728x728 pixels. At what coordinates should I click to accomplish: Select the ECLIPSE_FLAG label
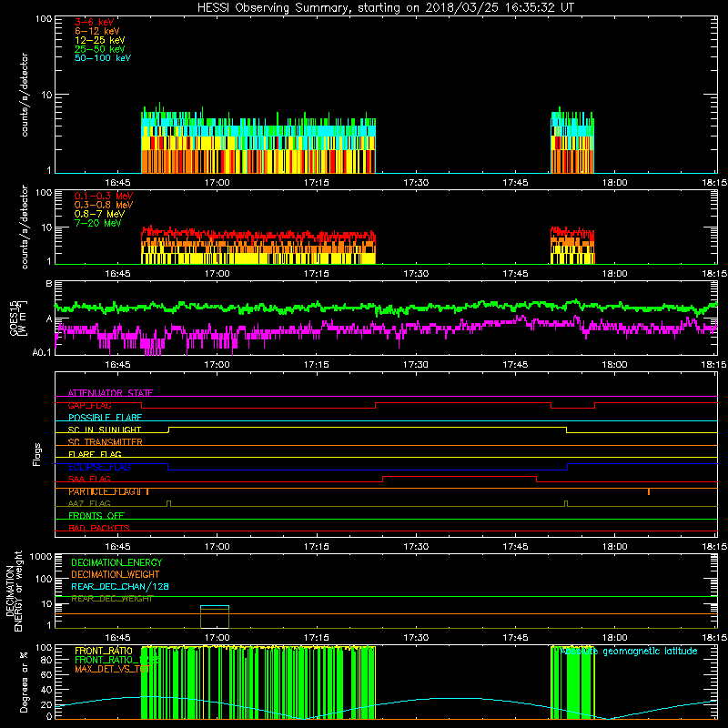99,467
